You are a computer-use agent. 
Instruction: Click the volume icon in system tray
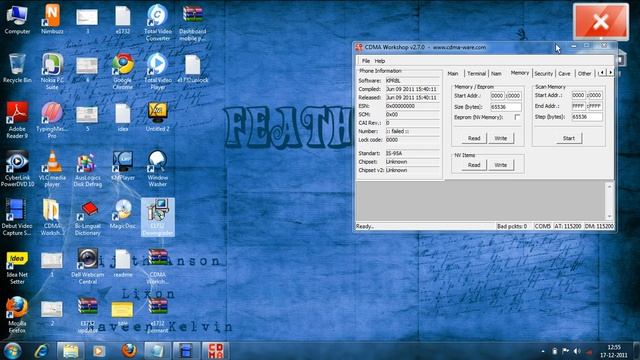coord(577,351)
